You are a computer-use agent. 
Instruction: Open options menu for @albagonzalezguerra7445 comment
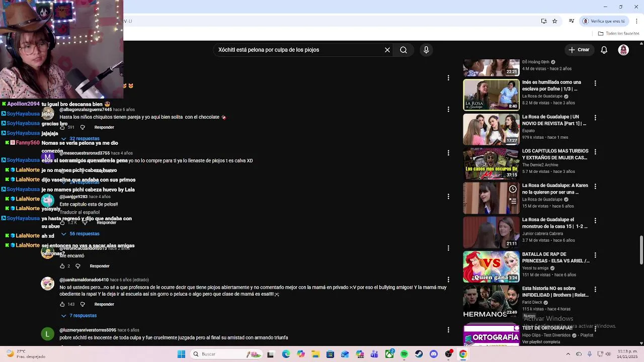(x=448, y=109)
